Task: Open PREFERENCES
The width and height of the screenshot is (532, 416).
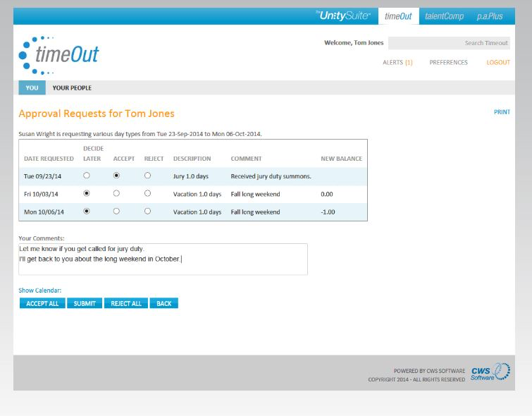Action: coord(449,63)
